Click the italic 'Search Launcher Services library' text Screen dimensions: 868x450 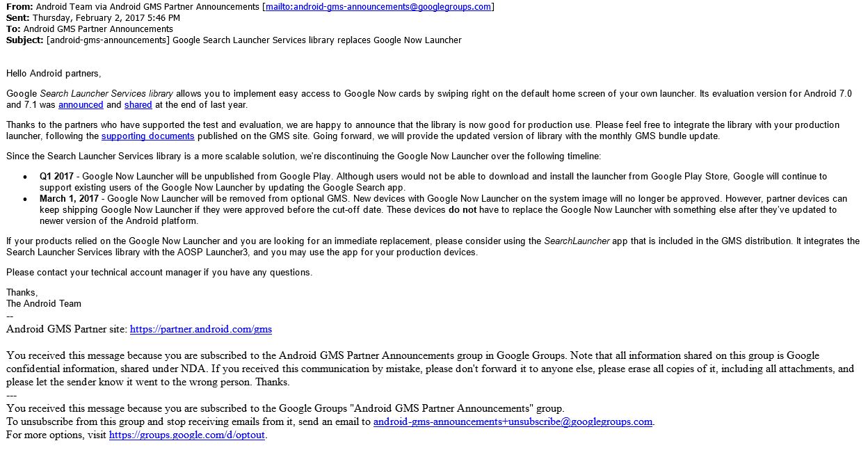pos(106,94)
